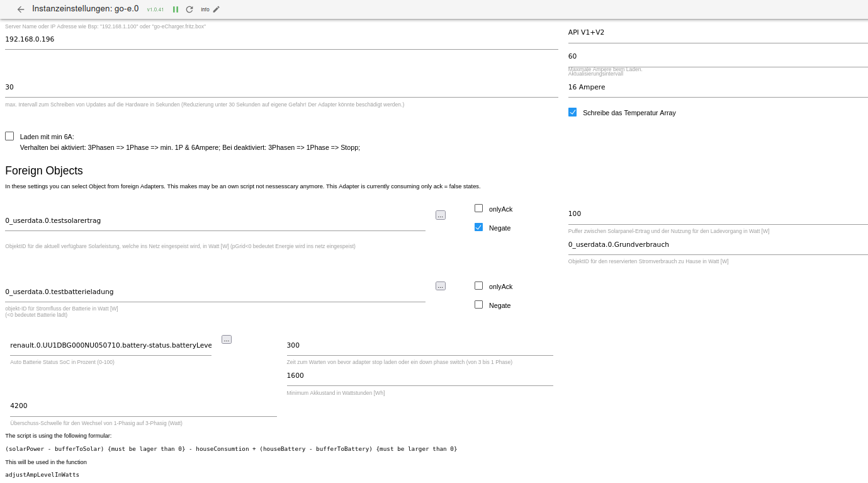Enable Negate for battery charge object
Viewport: 868px width, 483px height.
pos(479,305)
